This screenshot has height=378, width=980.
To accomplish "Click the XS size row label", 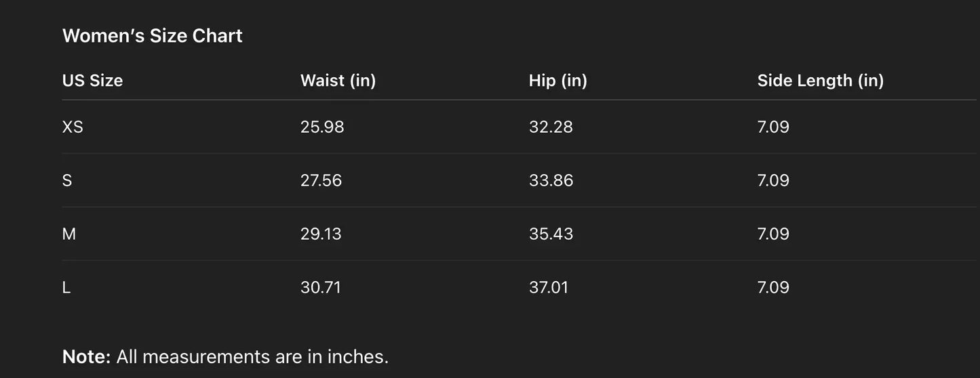I will tap(73, 127).
